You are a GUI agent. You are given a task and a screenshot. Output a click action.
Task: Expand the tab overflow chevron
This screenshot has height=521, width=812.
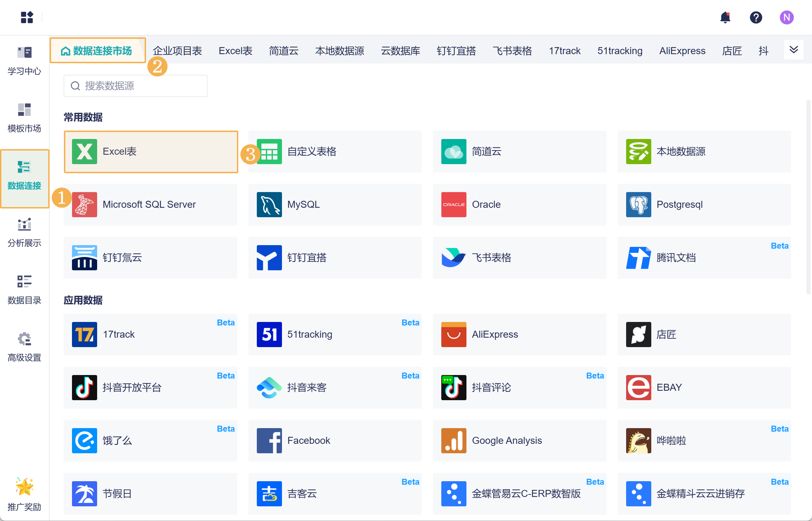click(793, 50)
